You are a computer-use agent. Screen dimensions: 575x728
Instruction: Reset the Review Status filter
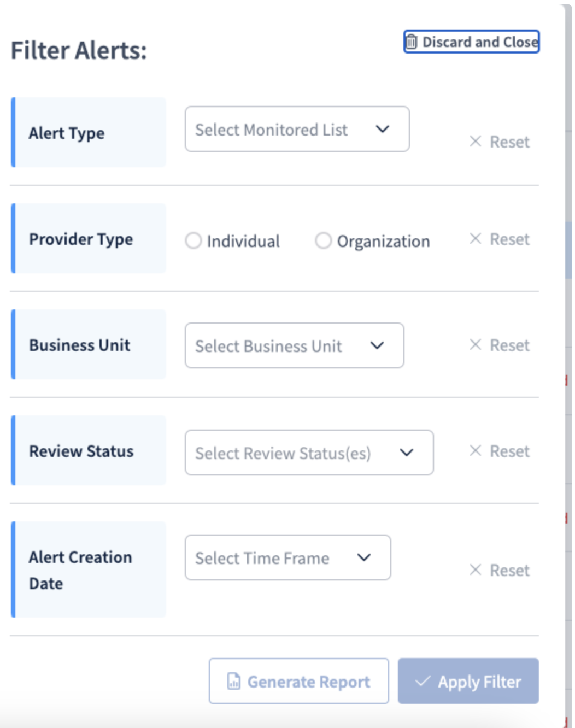tap(500, 451)
